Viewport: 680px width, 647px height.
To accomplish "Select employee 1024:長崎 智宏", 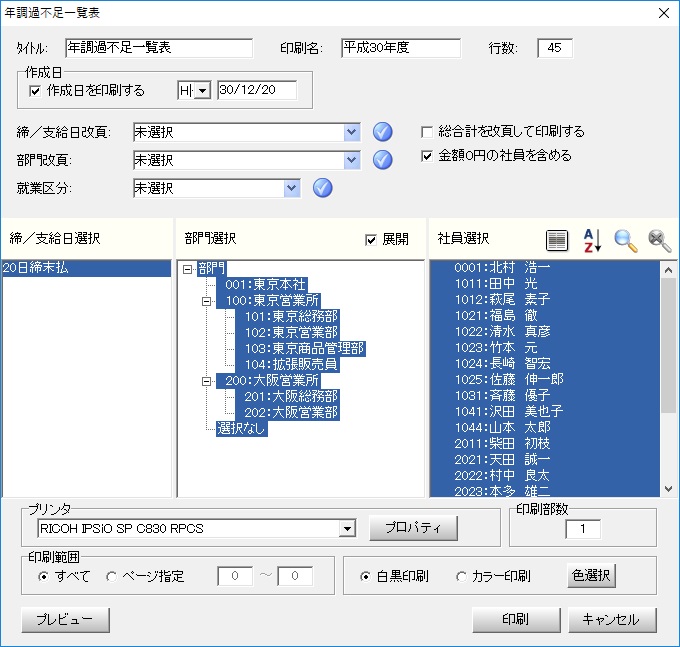I will point(545,363).
